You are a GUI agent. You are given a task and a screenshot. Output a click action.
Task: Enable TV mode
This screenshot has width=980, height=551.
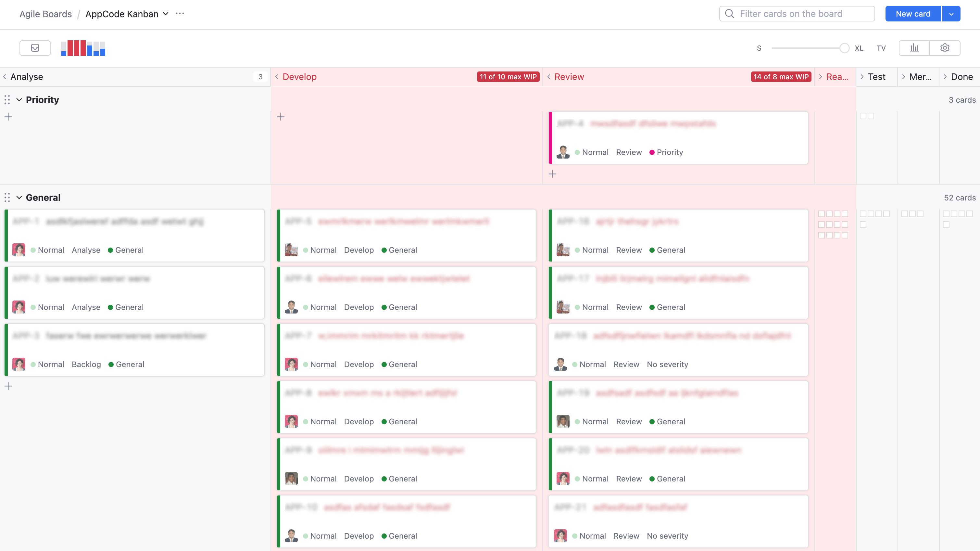pyautogui.click(x=881, y=48)
